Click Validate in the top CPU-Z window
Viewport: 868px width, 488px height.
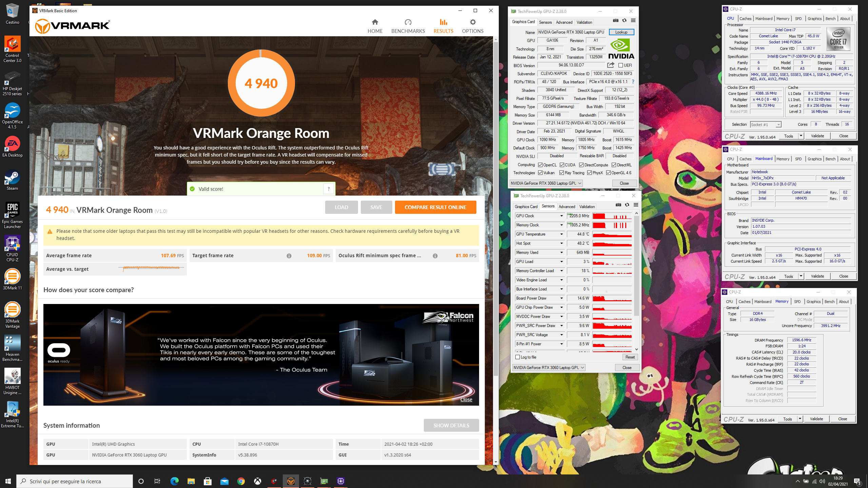point(817,136)
